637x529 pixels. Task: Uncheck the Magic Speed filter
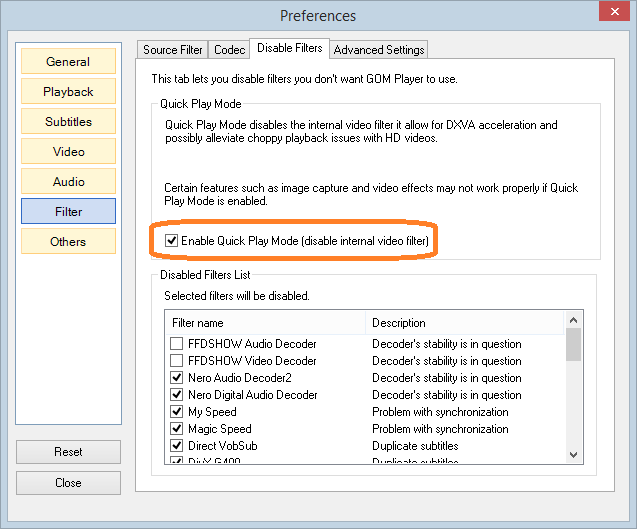click(x=176, y=429)
